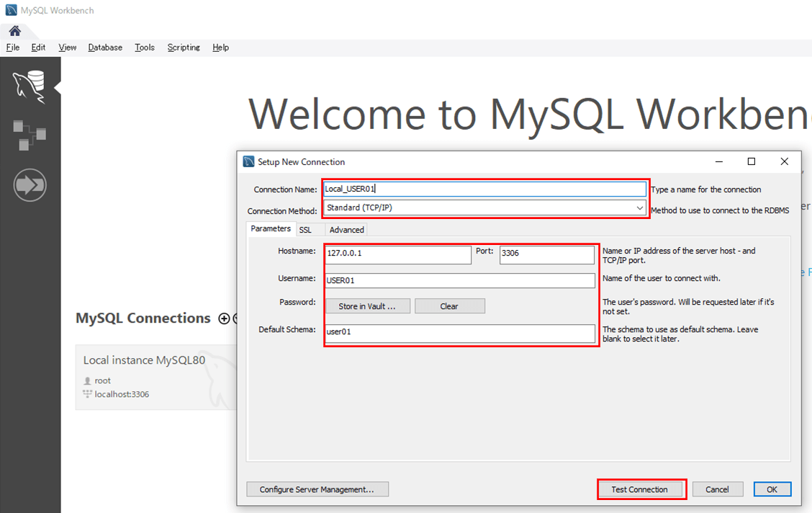Open the MySQL connections dolphin sidebar icon

tap(30, 86)
